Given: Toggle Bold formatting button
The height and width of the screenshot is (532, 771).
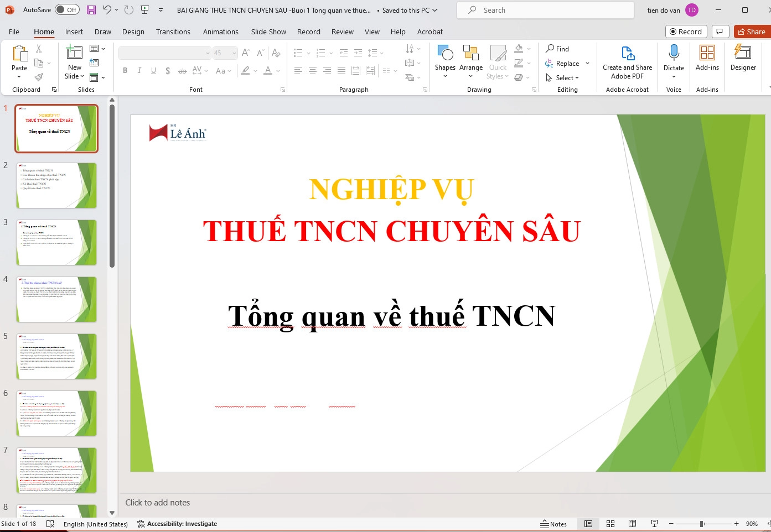Looking at the screenshot, I should point(125,70).
